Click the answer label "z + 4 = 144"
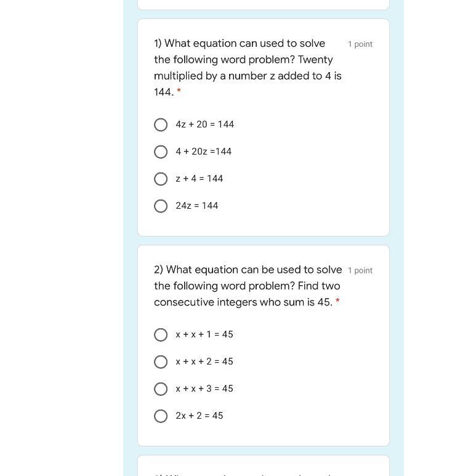 [x=199, y=179]
